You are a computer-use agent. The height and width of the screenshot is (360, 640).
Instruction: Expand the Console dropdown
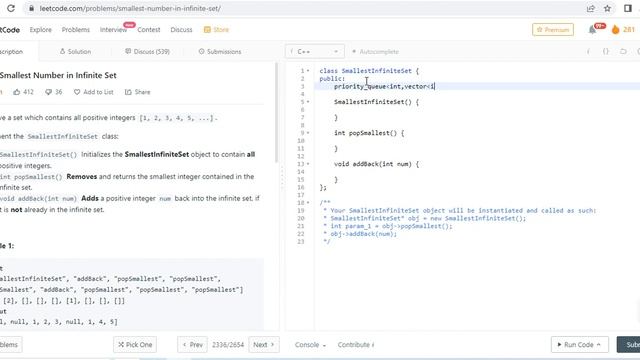[x=310, y=344]
